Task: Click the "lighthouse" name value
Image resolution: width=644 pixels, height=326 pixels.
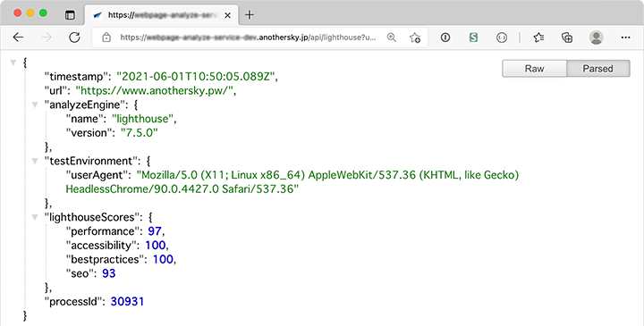Action: click(142, 119)
